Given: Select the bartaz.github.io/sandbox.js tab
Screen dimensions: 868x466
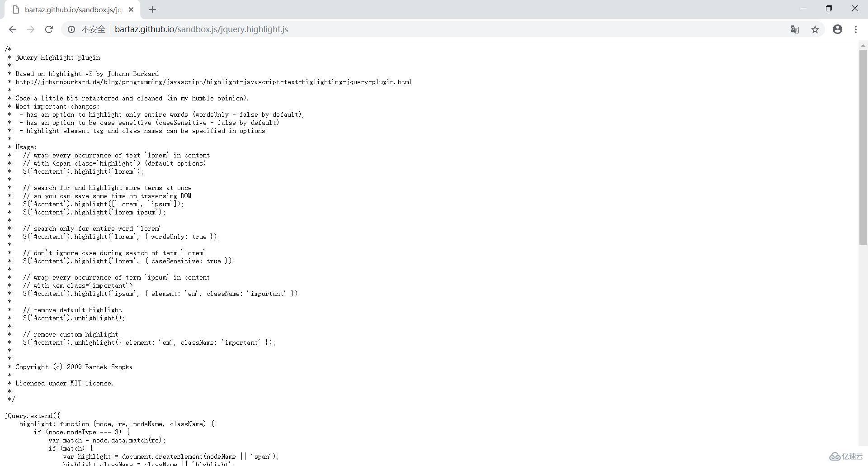Looking at the screenshot, I should pos(72,10).
